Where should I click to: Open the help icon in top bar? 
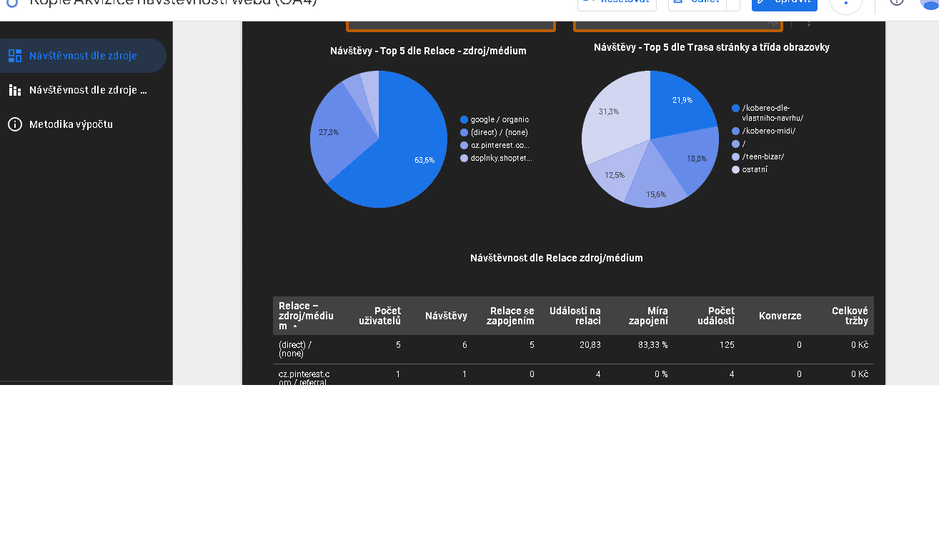897,2
